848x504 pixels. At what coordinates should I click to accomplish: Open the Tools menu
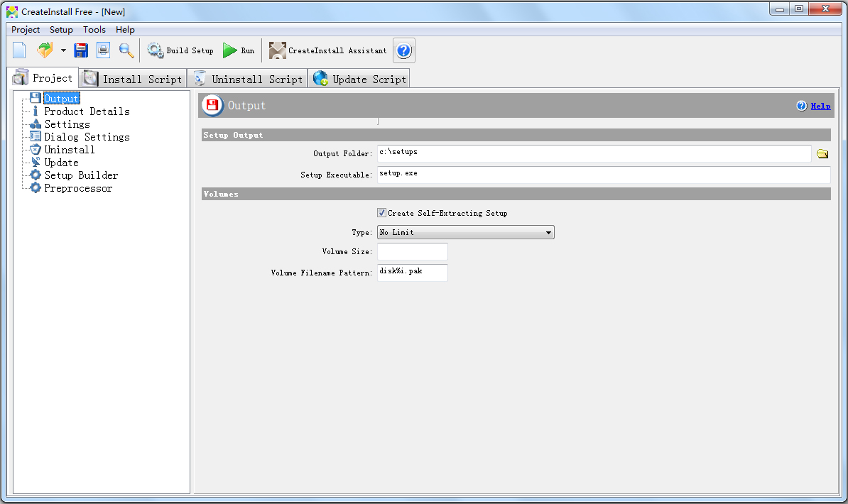(x=94, y=29)
